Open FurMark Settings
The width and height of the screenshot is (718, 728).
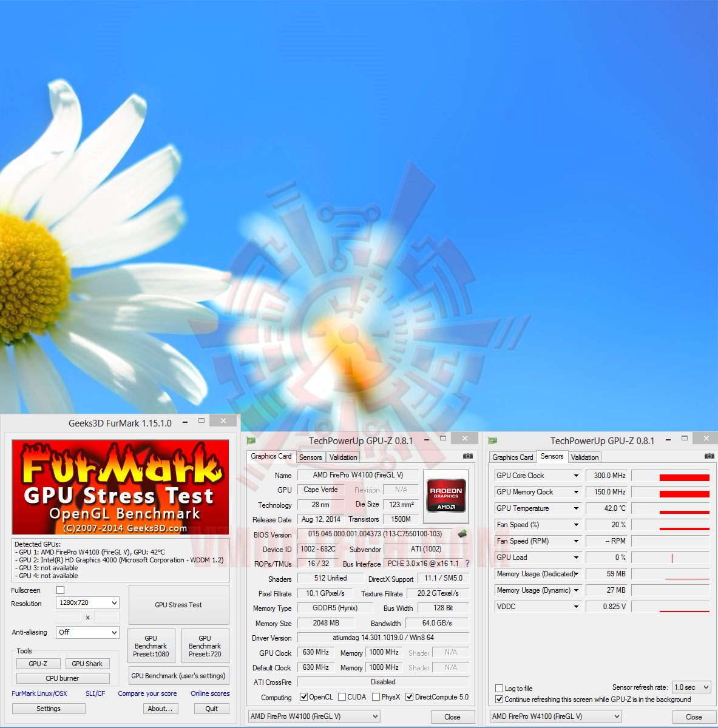49,709
